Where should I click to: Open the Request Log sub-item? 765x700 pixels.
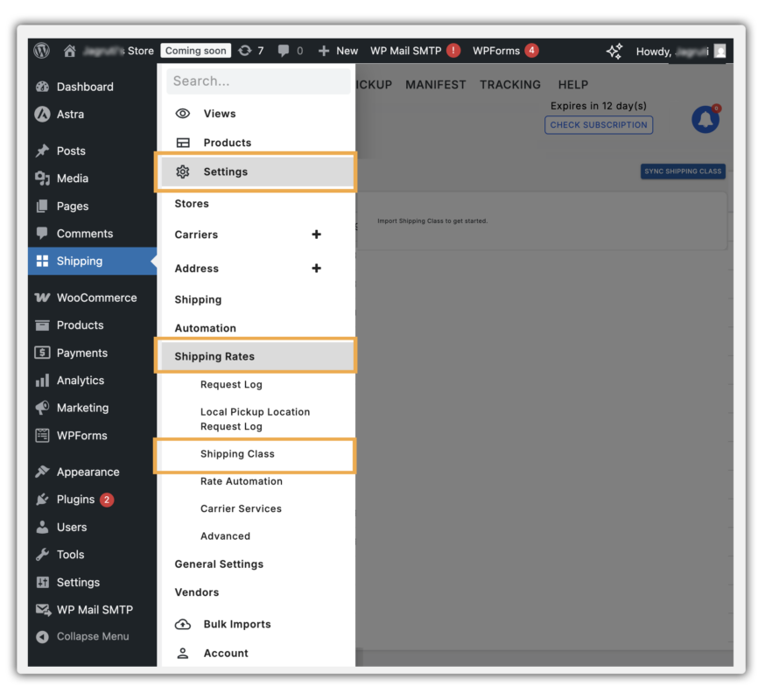pos(231,384)
